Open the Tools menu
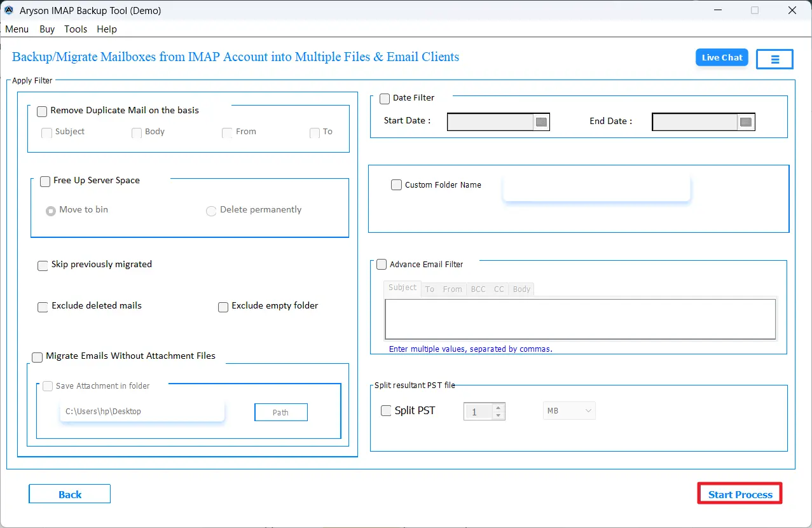 coord(76,29)
